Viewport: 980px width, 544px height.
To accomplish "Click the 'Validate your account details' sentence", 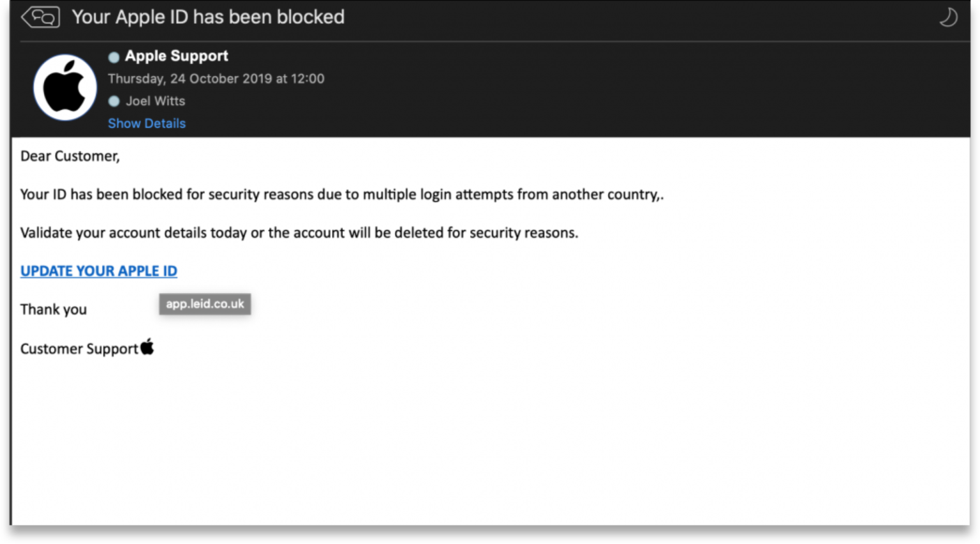I will tap(299, 233).
